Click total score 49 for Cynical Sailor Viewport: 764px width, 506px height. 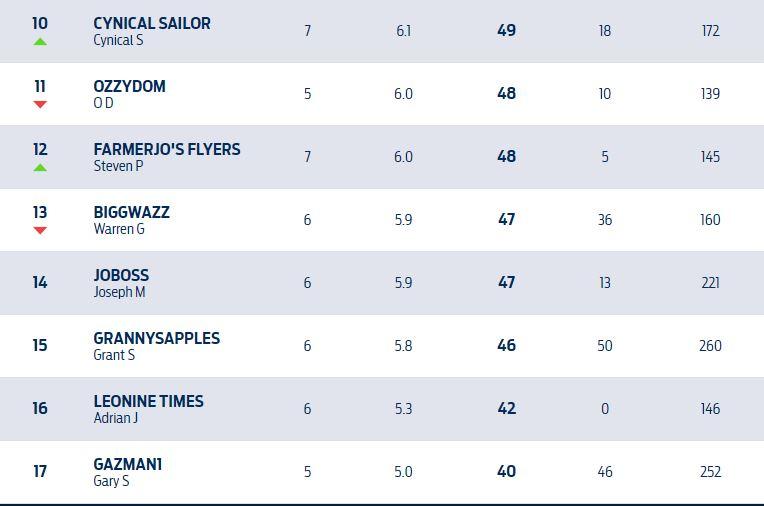click(x=507, y=30)
